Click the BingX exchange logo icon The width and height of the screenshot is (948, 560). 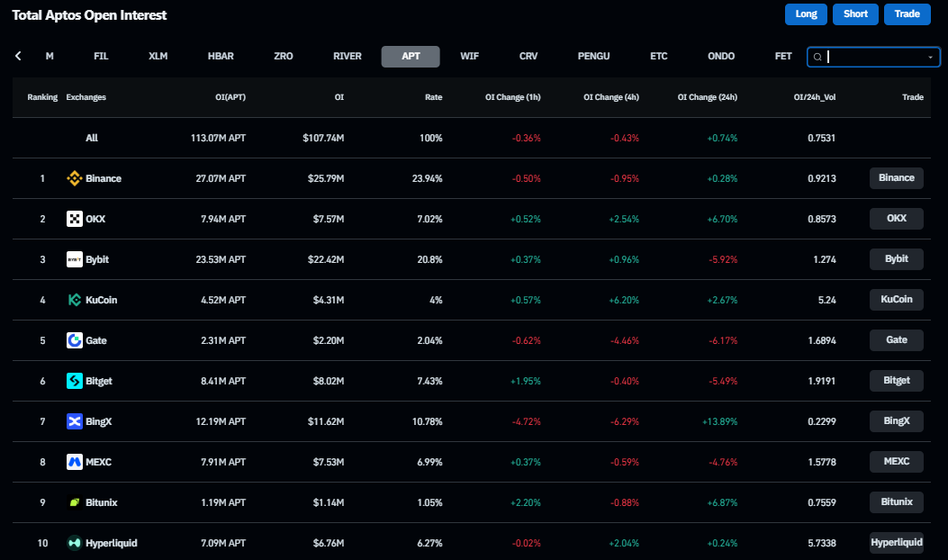(75, 421)
